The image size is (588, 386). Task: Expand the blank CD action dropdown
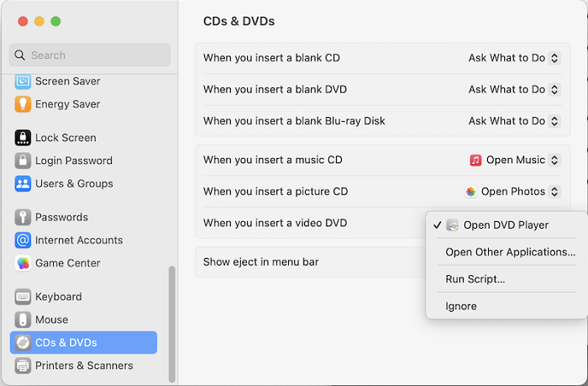click(513, 58)
